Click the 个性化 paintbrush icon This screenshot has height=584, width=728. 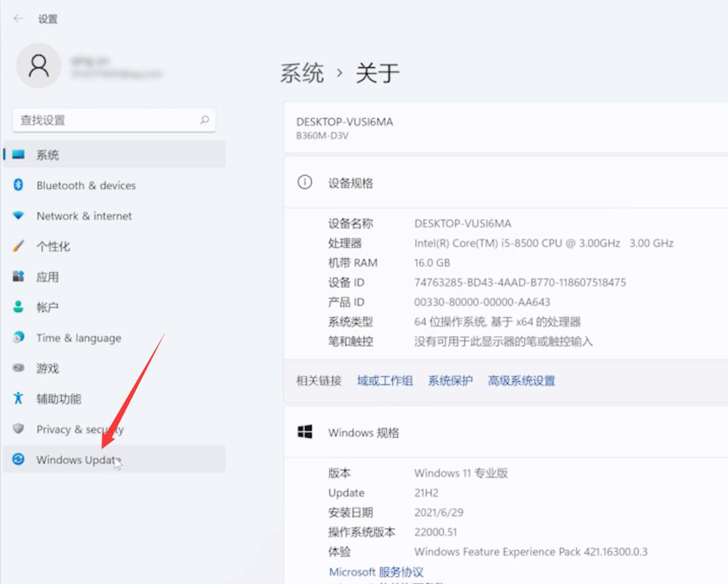click(18, 246)
